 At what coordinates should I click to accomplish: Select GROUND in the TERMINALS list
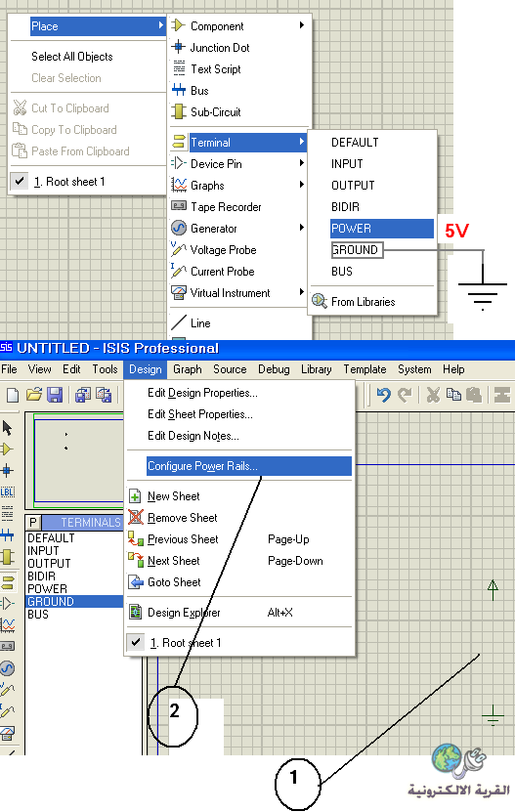pos(74,602)
